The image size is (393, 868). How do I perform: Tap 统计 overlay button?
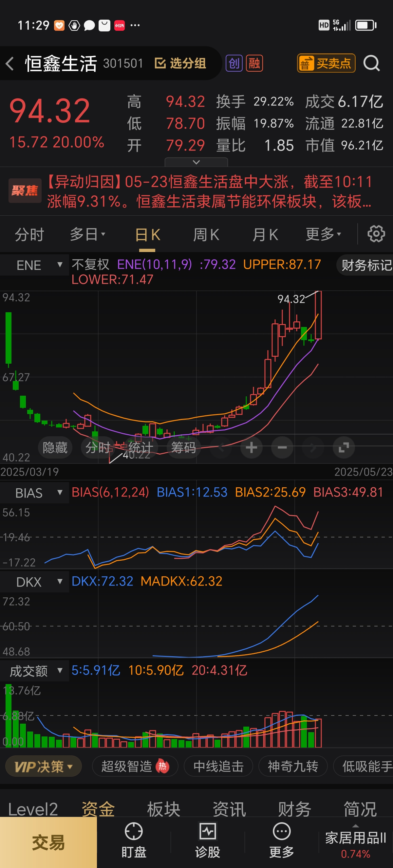(141, 447)
